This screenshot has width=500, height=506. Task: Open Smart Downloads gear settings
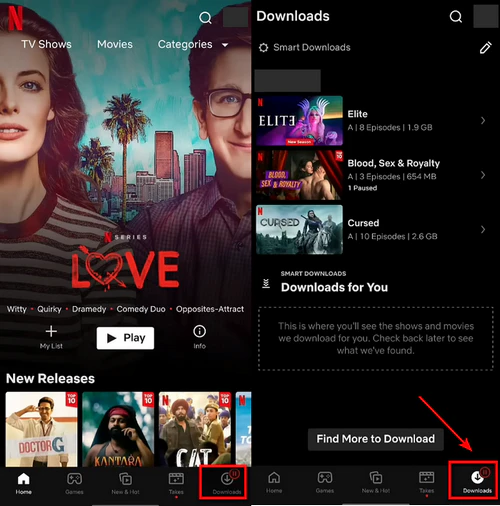(x=263, y=47)
